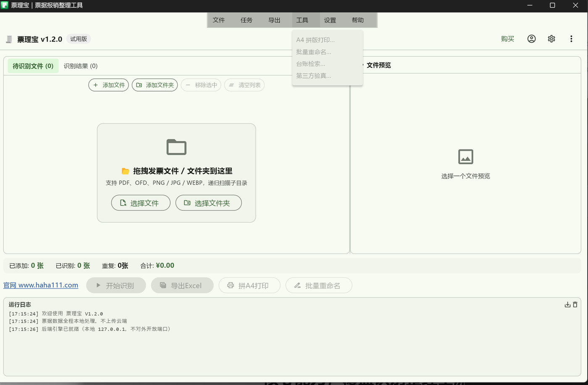Click the 购买 link
The height and width of the screenshot is (385, 588).
coord(508,39)
